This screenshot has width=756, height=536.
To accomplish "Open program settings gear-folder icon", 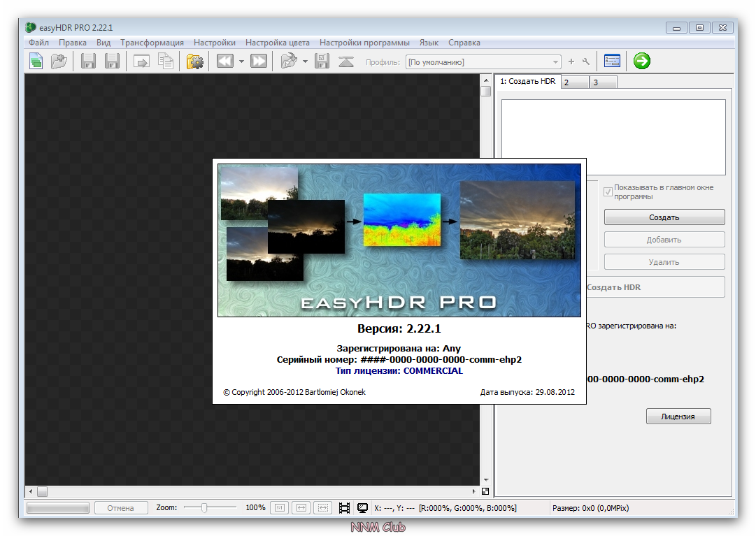I will [194, 61].
